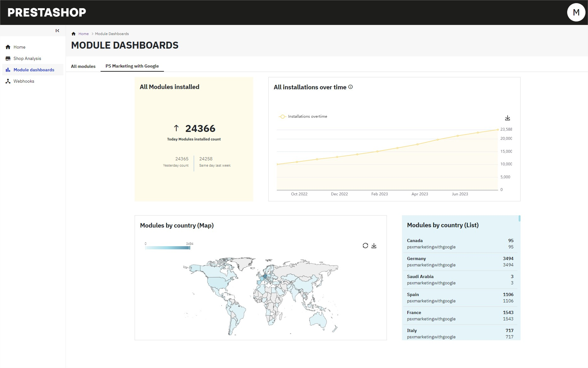
Task: Click the Webhooks icon in sidebar
Action: coord(8,81)
